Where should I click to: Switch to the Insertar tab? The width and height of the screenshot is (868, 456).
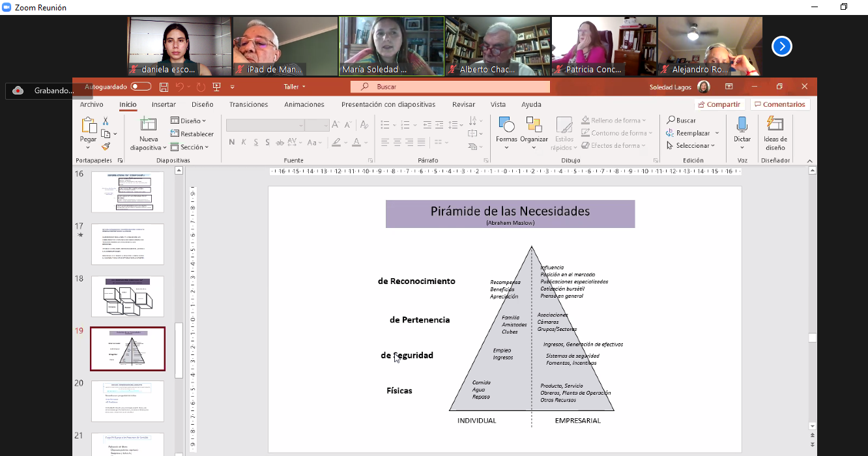164,104
